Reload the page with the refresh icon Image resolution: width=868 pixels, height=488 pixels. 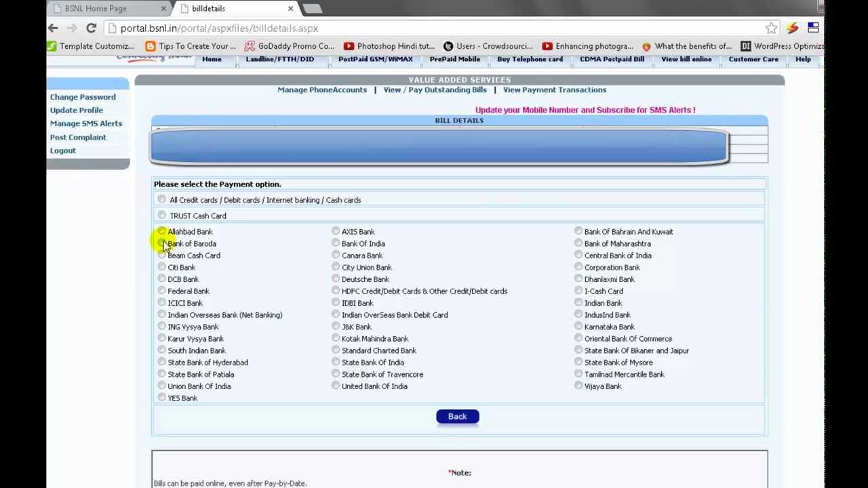[91, 28]
